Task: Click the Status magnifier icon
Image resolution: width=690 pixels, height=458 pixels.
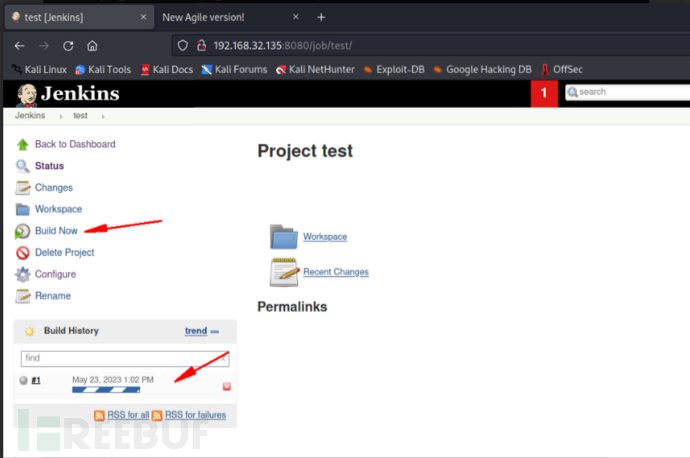Action: tap(22, 166)
